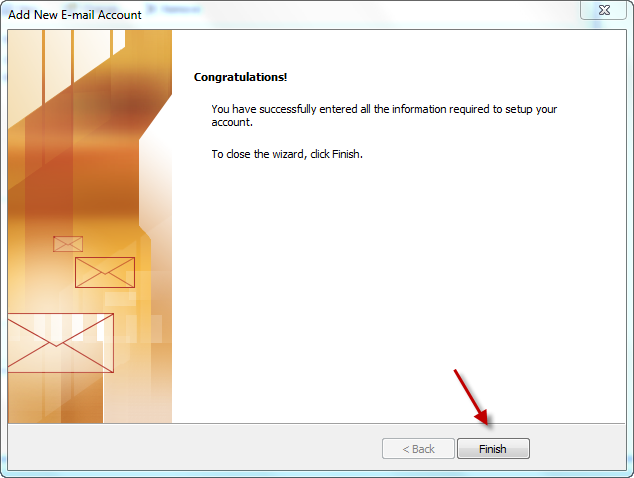This screenshot has width=634, height=478.
Task: Click the Finish button
Action: point(493,448)
